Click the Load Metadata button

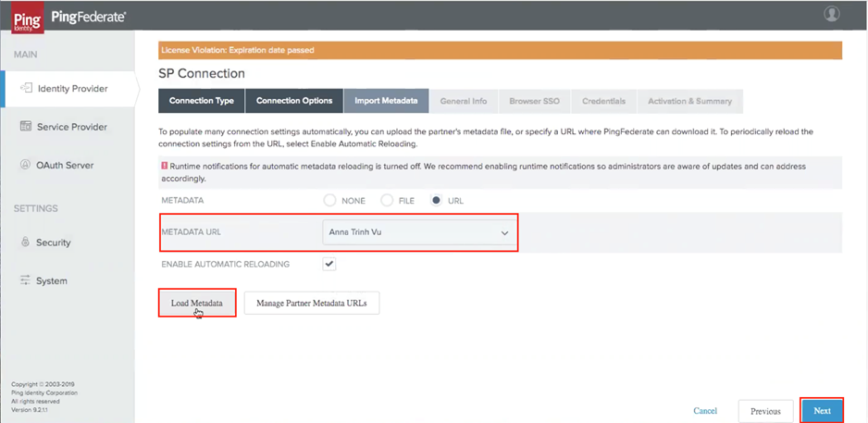pyautogui.click(x=197, y=303)
